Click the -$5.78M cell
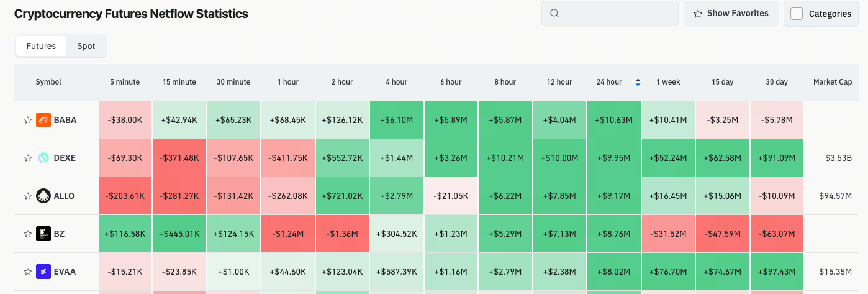The height and width of the screenshot is (294, 868). pyautogui.click(x=777, y=120)
